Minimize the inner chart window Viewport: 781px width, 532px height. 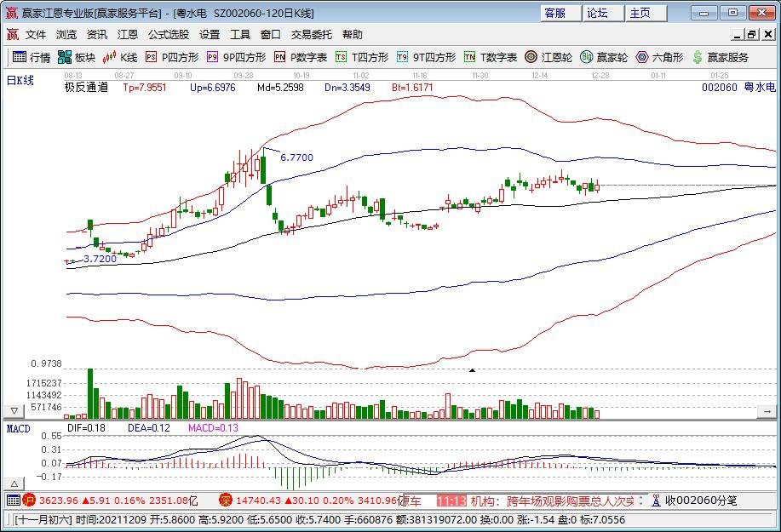click(x=738, y=34)
